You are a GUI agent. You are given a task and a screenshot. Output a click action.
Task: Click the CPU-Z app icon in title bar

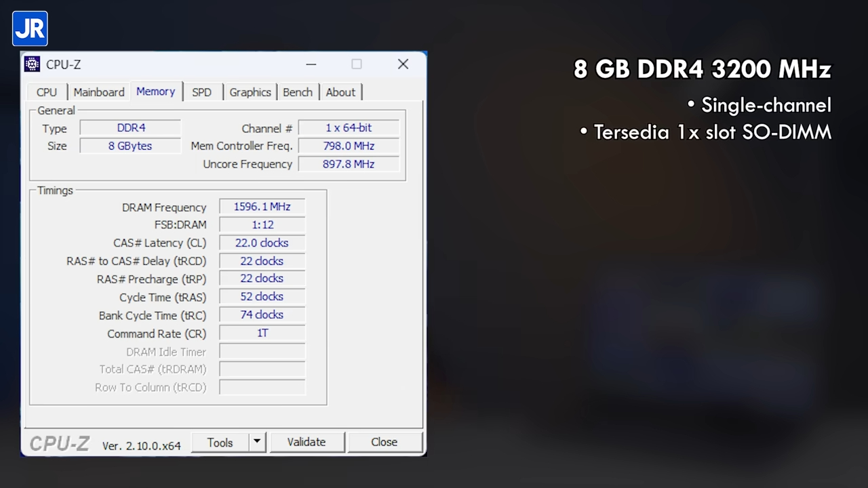coord(32,64)
